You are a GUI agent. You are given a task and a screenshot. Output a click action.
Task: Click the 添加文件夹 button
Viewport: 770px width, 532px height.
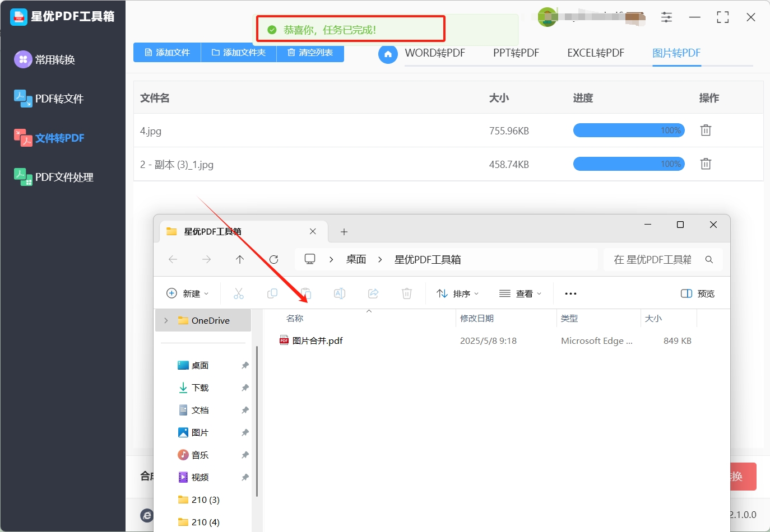pos(239,53)
